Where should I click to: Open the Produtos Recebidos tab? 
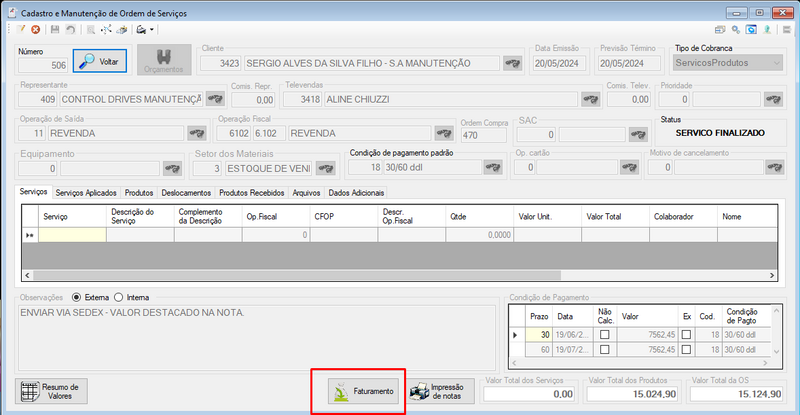pos(252,193)
